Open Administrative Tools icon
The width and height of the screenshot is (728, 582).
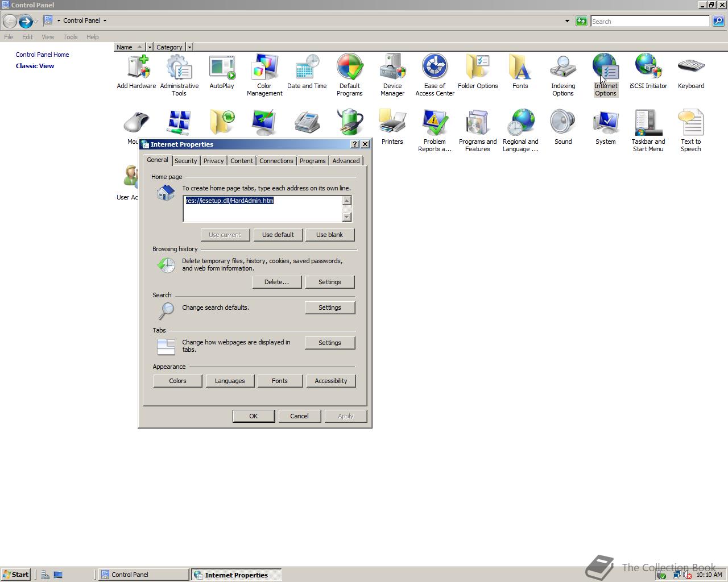tap(179, 75)
